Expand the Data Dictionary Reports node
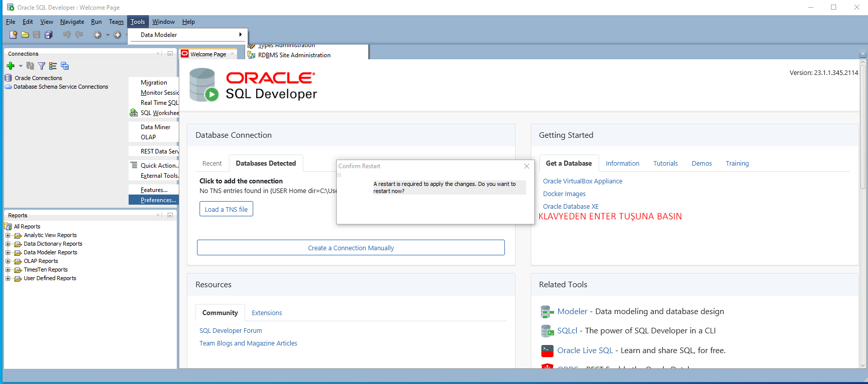 click(x=8, y=244)
